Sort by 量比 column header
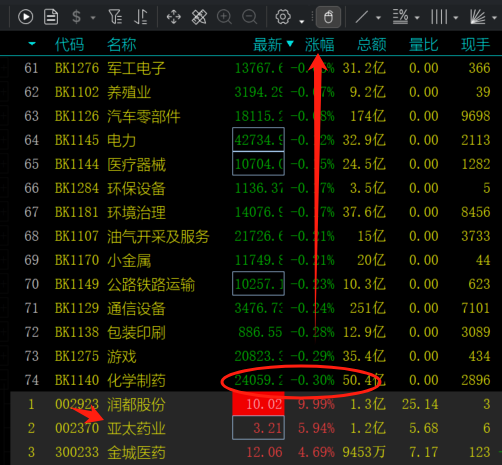The image size is (502, 465). [x=424, y=44]
